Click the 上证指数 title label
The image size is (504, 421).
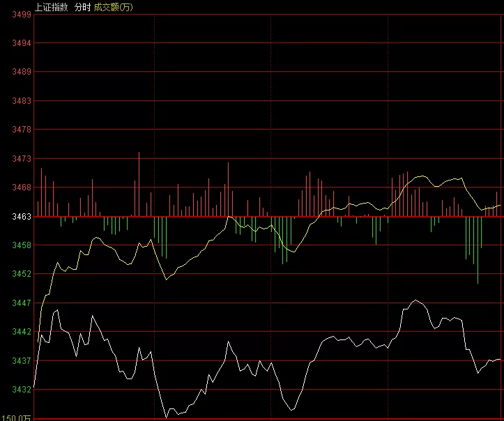pyautogui.click(x=51, y=7)
